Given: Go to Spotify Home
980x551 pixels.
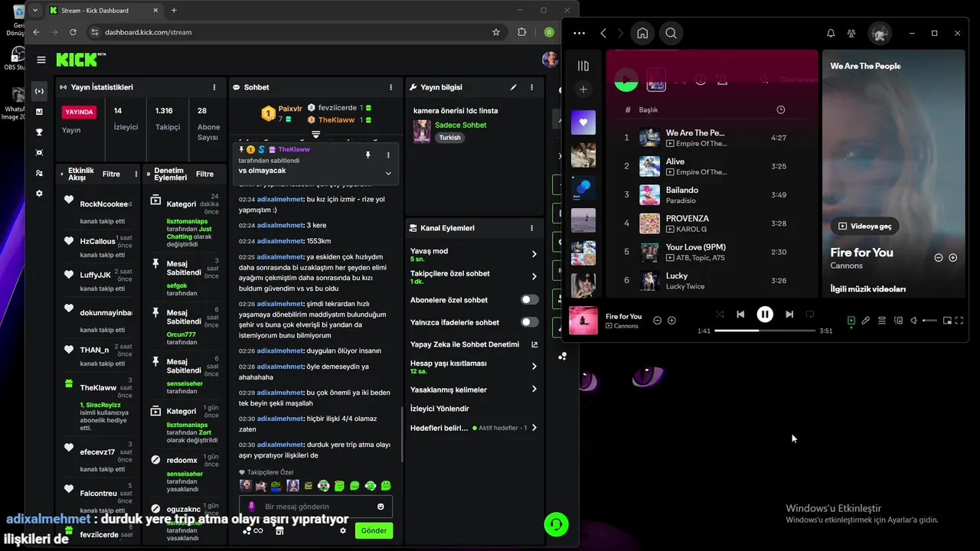Looking at the screenshot, I should point(642,33).
